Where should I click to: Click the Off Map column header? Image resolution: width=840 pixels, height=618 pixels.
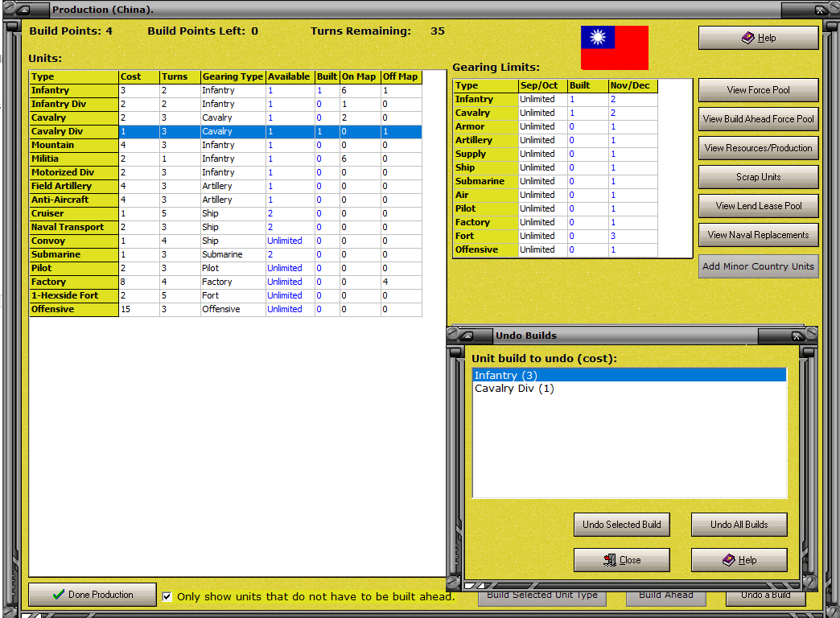[x=401, y=76]
